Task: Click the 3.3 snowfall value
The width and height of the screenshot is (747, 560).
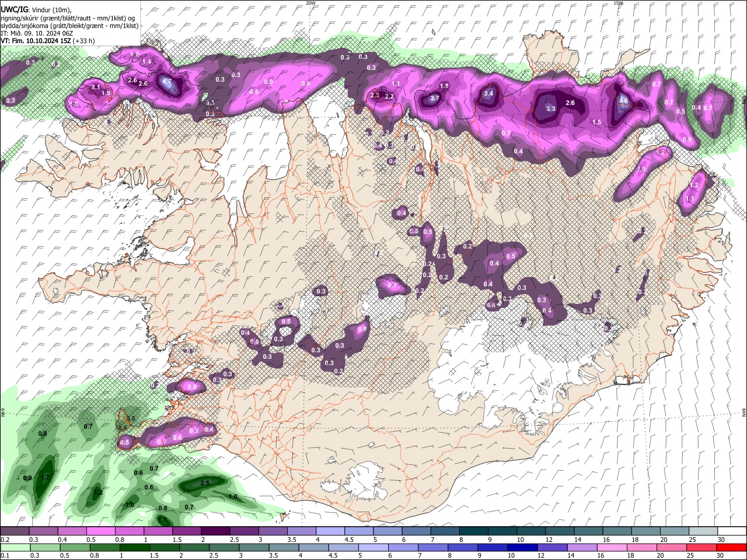Action: pyautogui.click(x=551, y=108)
